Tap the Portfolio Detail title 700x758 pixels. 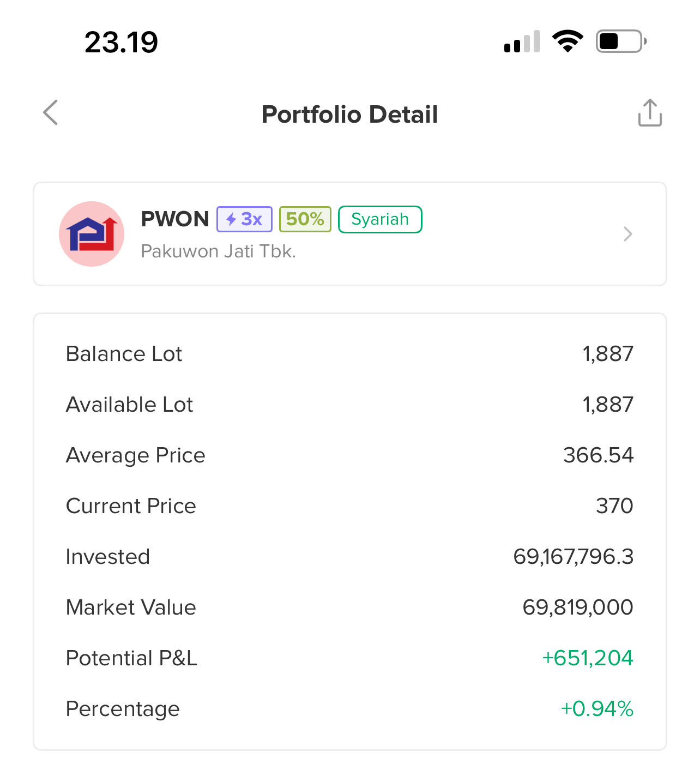[349, 115]
